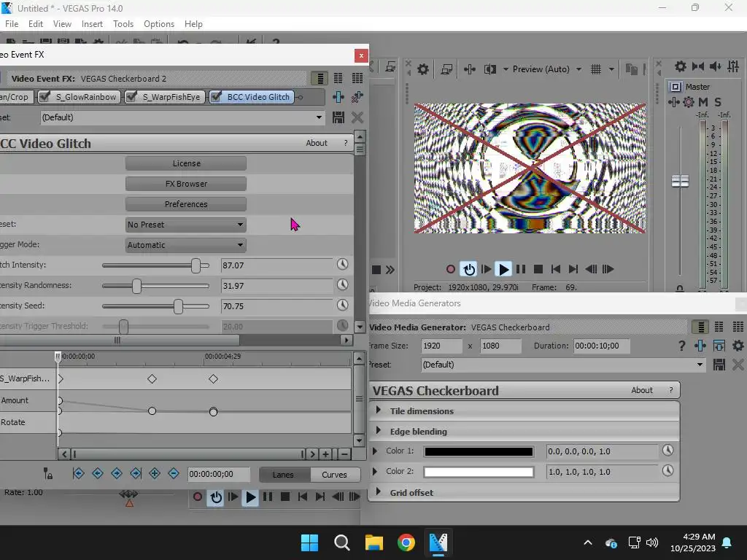
Task: Uncheck S_GlowRainbow effect checkbox
Action: click(x=44, y=97)
